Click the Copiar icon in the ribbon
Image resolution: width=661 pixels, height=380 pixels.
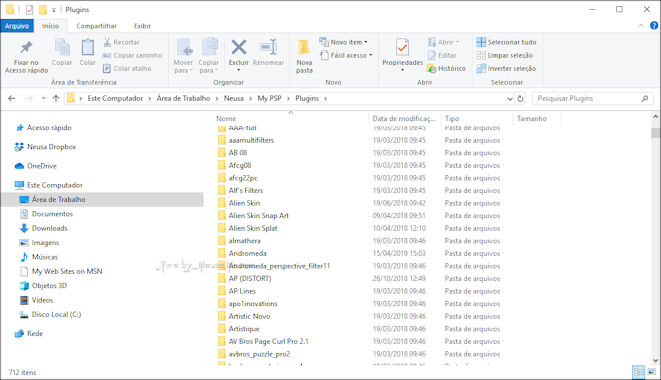(x=62, y=47)
